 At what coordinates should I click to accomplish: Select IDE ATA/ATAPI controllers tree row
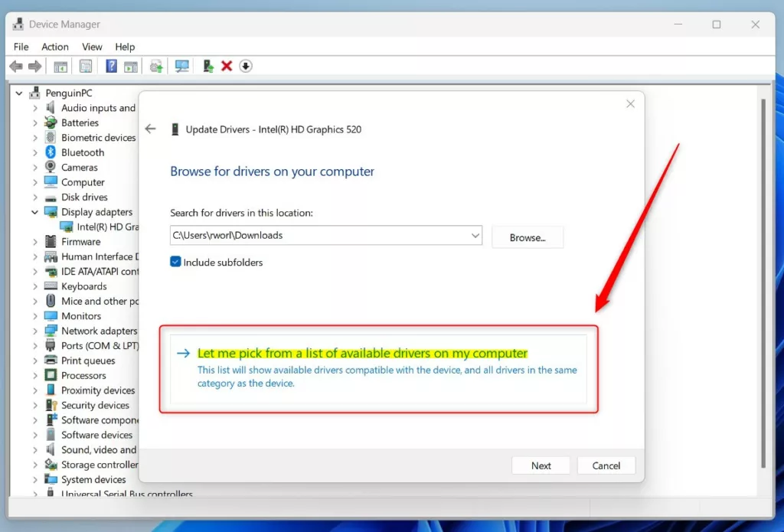(x=92, y=272)
